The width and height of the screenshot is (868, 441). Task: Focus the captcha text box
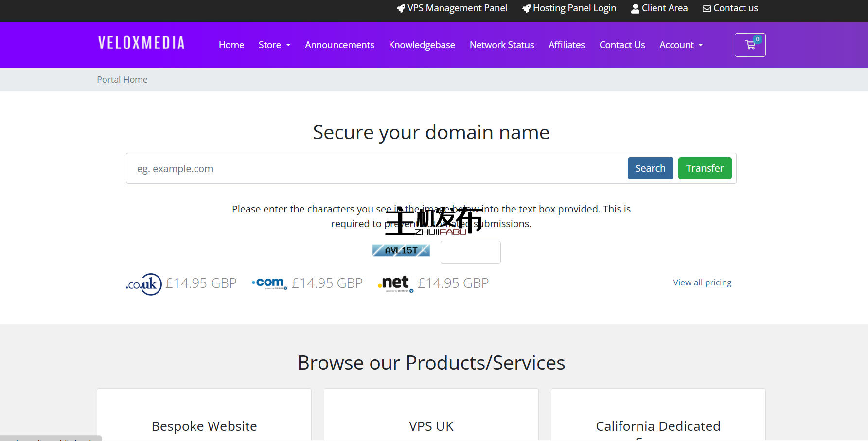coord(470,252)
